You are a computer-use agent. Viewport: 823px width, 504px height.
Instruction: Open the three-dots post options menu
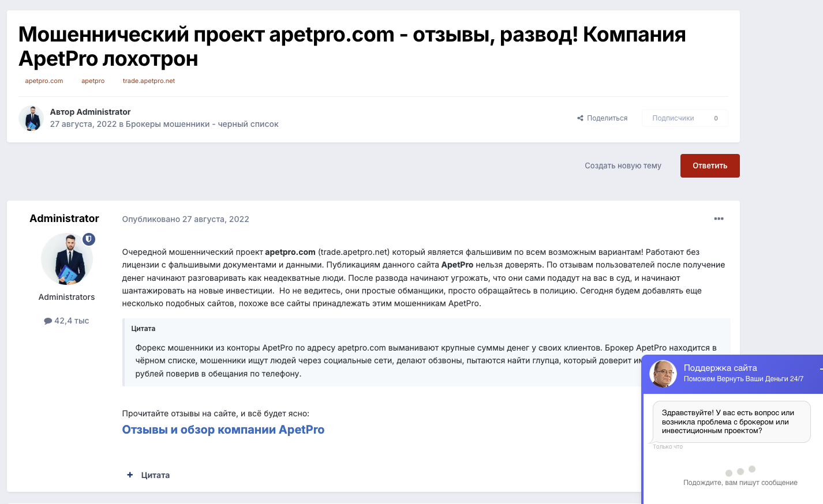point(719,219)
